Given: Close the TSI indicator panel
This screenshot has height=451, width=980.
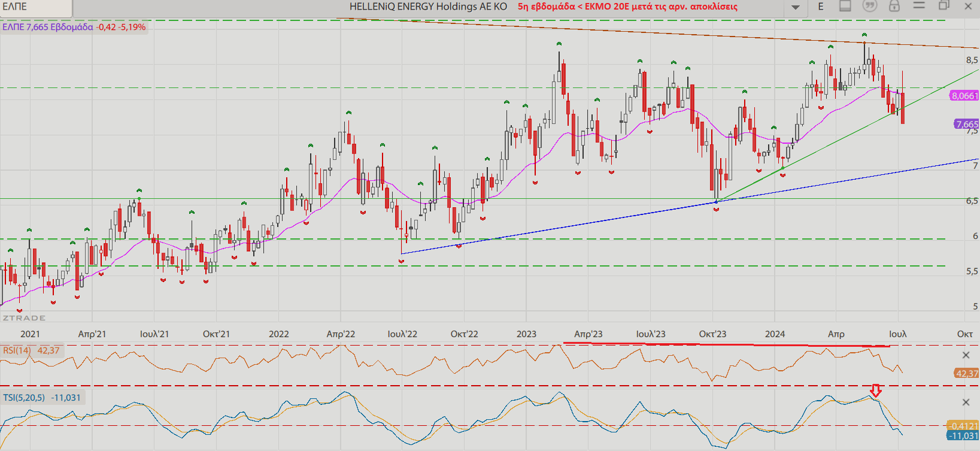Looking at the screenshot, I should (x=966, y=402).
